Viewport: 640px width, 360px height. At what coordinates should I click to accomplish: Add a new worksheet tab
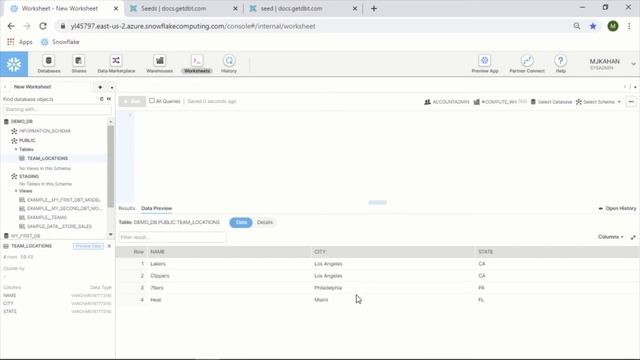[x=100, y=87]
